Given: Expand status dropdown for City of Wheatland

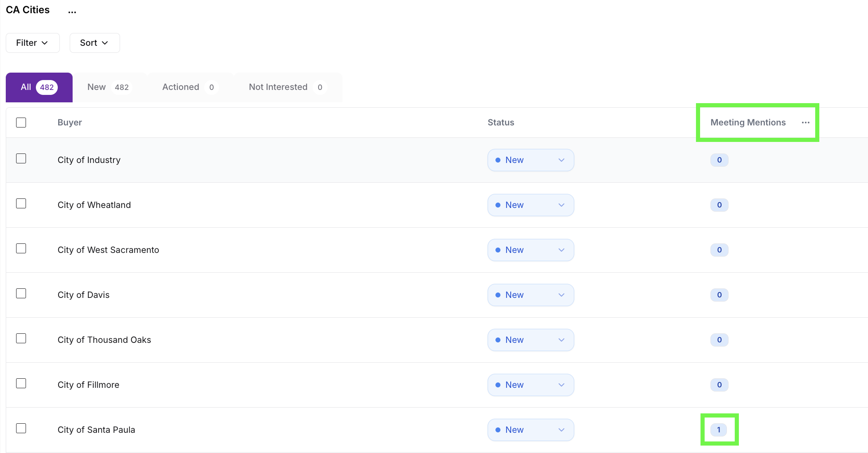Looking at the screenshot, I should pos(531,205).
